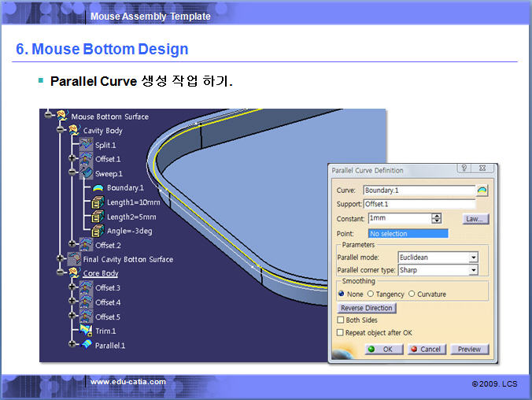Screen dimensions: 532x400
Task: Select the Core Body tree item
Action: 101,273
